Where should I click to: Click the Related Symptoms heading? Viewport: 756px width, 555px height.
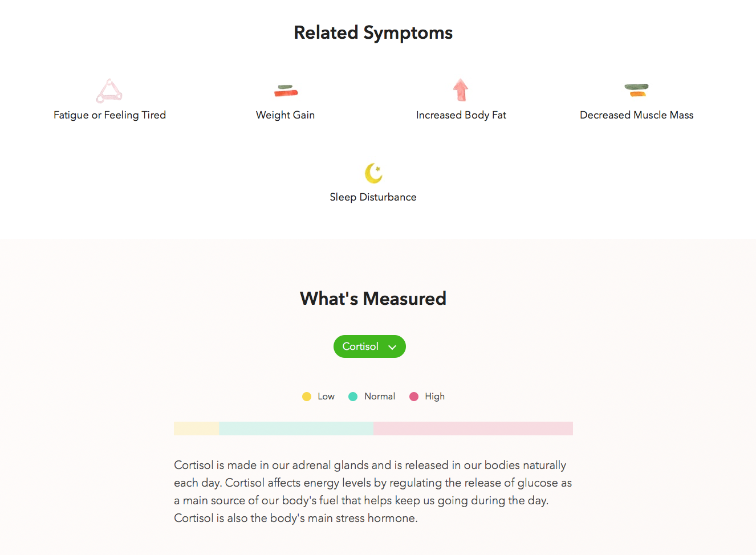[x=373, y=32]
